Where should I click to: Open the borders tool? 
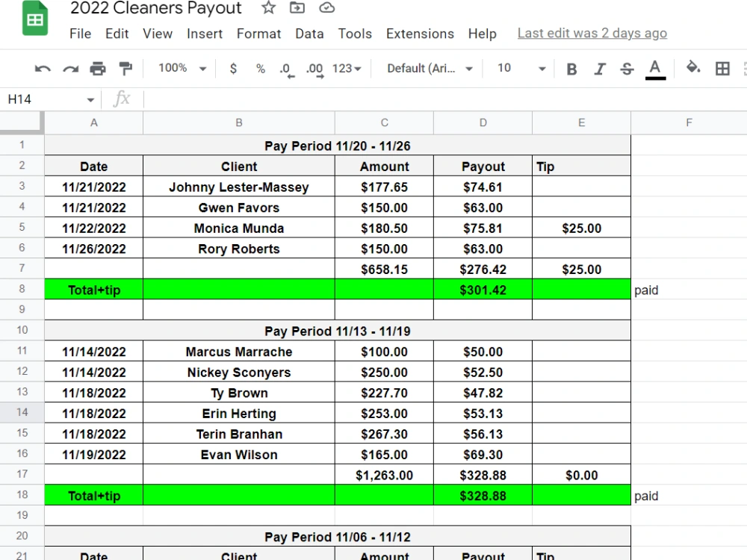pos(722,69)
